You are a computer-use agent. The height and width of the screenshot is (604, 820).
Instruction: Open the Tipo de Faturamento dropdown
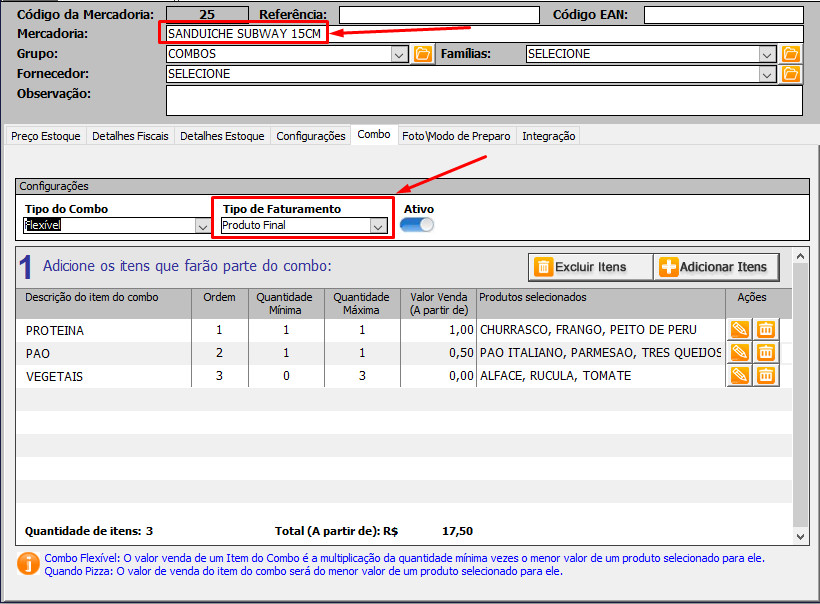click(x=378, y=227)
